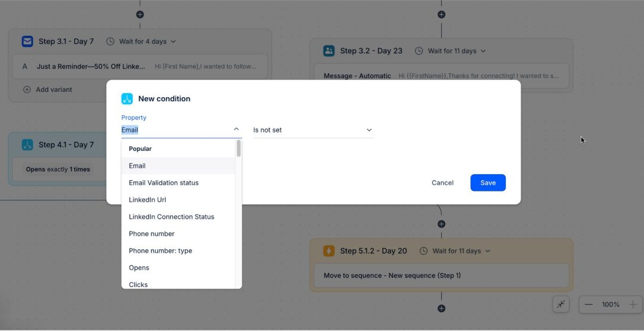Image resolution: width=644 pixels, height=331 pixels.
Task: Open variant A Just a Reminder email
Action: coord(140,66)
